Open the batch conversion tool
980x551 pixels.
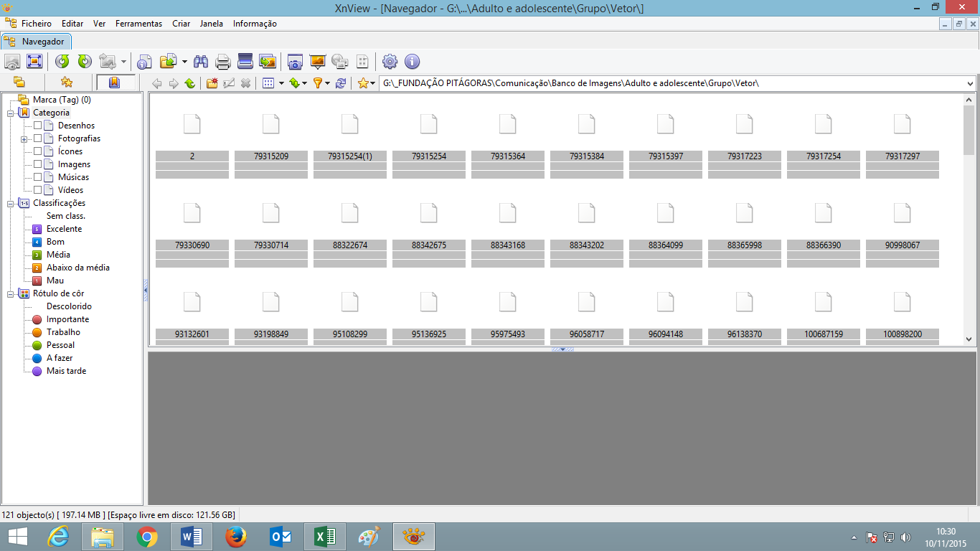pos(268,62)
